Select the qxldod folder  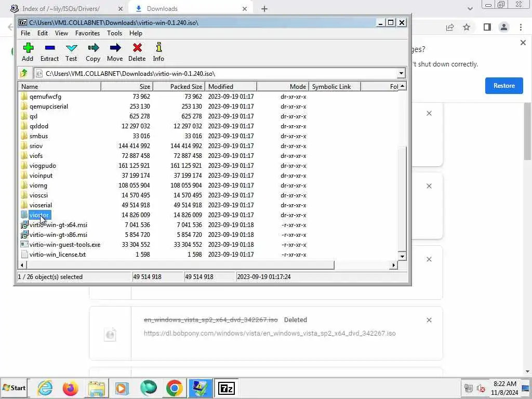click(38, 126)
